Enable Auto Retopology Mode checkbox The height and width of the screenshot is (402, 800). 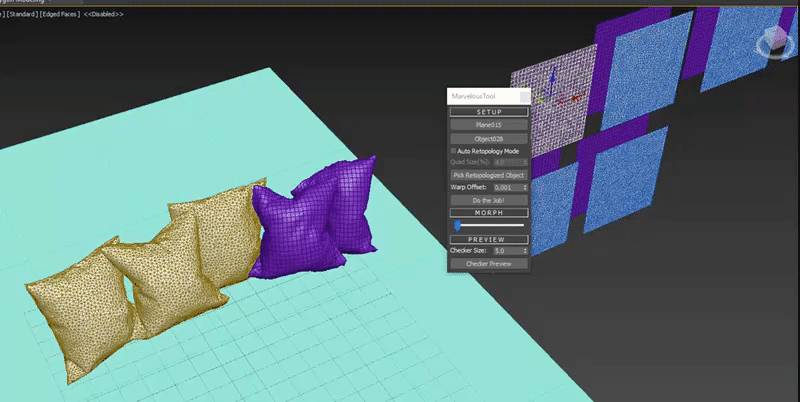(453, 151)
